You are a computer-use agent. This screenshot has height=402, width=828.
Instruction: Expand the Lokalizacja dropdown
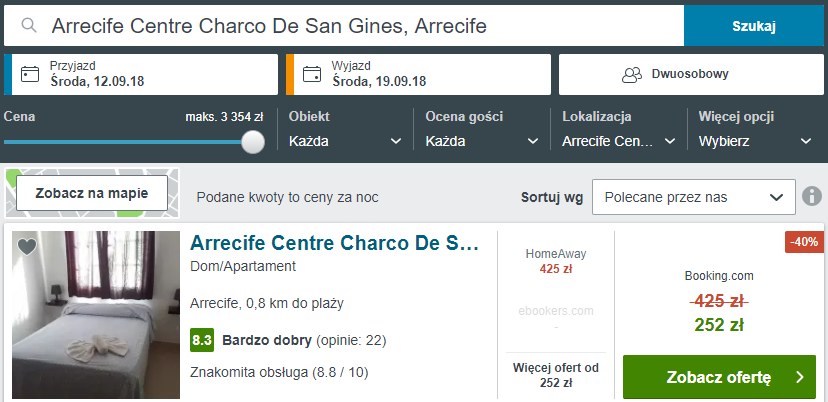tap(618, 141)
